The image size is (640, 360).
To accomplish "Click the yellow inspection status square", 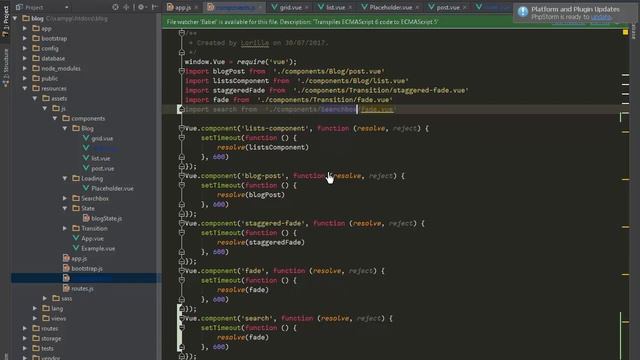I will click(x=625, y=32).
